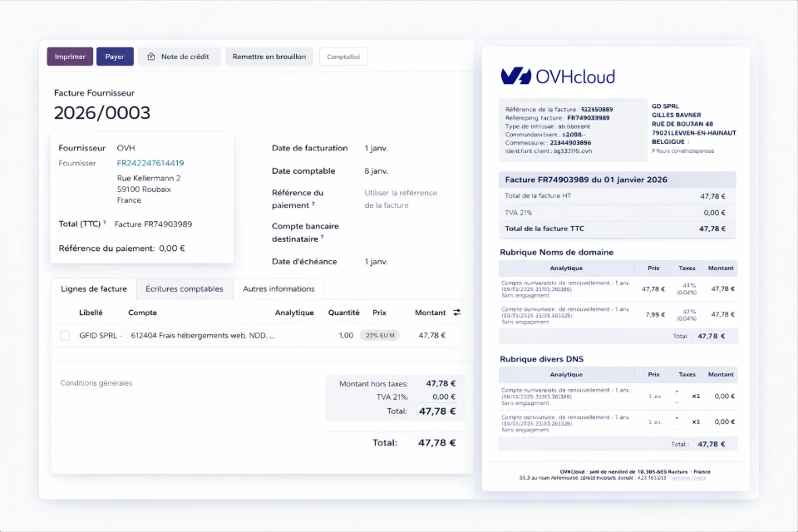Screen dimensions: 798x532
Task: Open the Date comptable date picker
Action: click(376, 171)
